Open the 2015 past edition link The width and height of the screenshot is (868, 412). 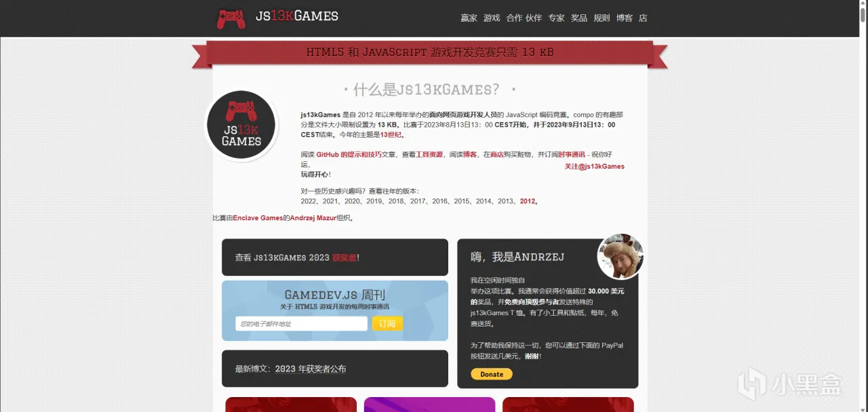tap(462, 201)
